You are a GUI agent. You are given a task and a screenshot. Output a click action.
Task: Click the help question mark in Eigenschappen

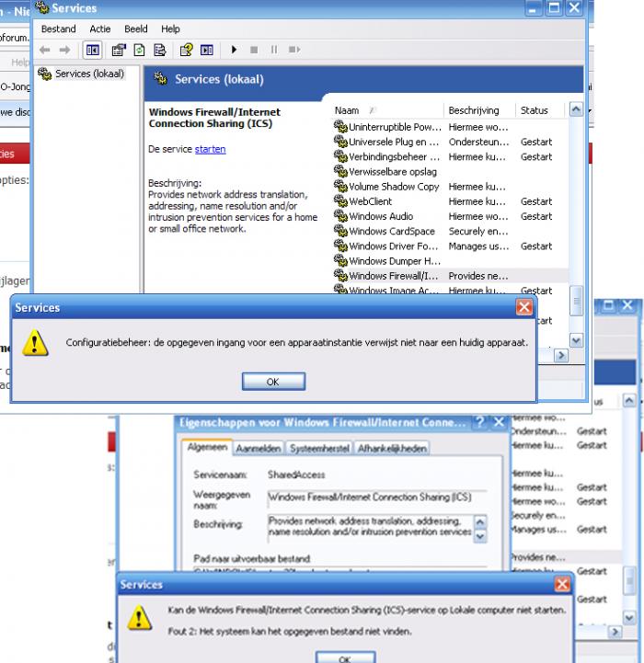480,422
